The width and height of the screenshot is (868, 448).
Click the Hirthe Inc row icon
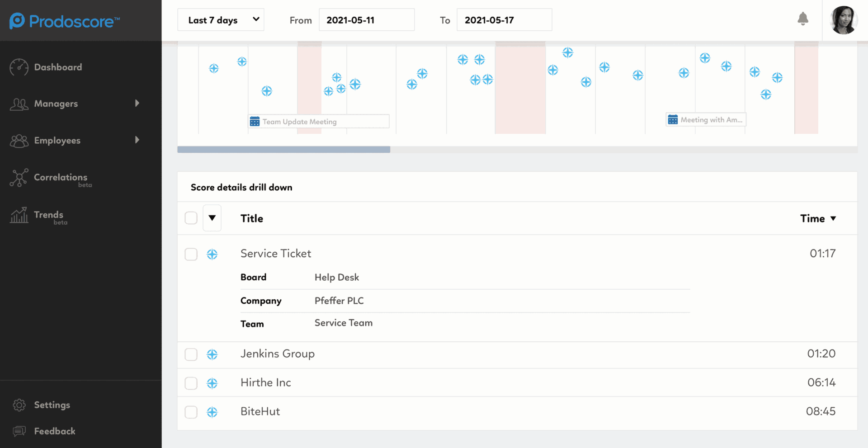point(212,383)
